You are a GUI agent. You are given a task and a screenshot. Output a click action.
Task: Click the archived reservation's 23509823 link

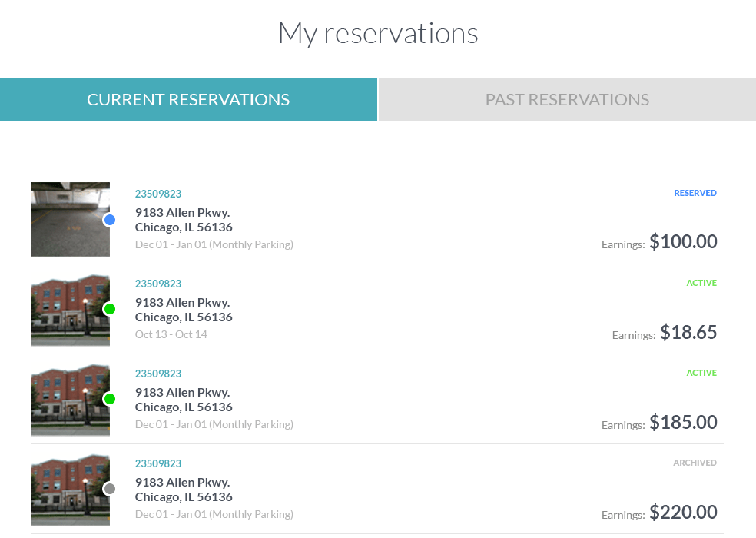[x=158, y=463]
